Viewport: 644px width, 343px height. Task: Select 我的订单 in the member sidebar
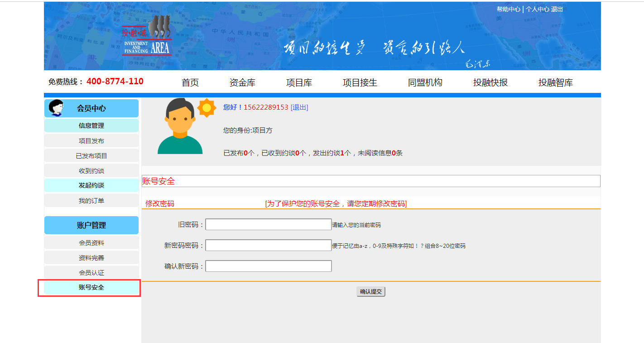pyautogui.click(x=91, y=200)
